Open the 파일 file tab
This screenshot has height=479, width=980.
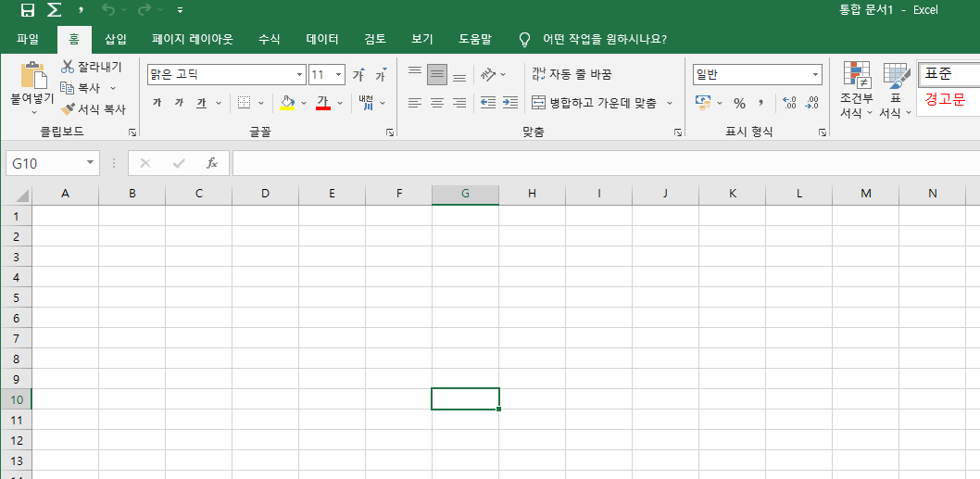[28, 40]
